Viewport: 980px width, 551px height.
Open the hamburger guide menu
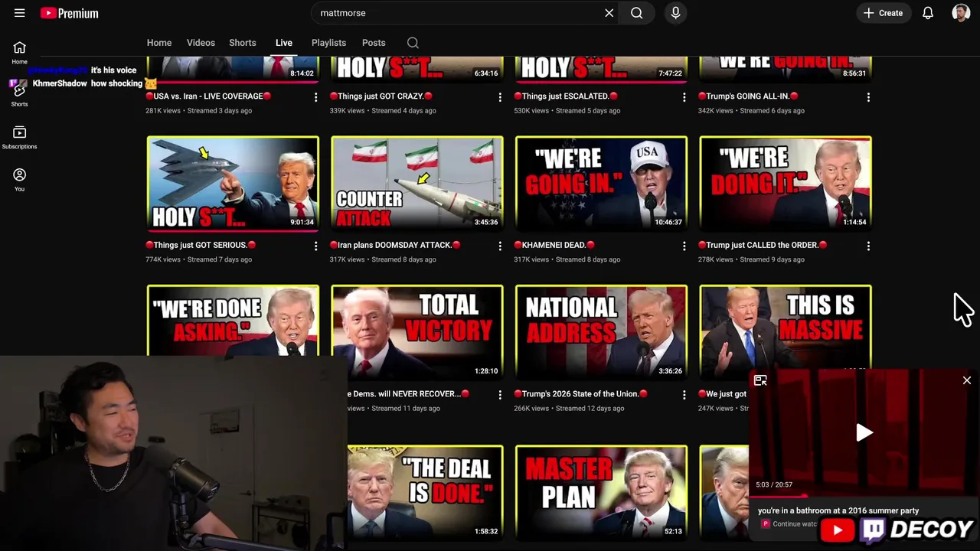click(20, 13)
